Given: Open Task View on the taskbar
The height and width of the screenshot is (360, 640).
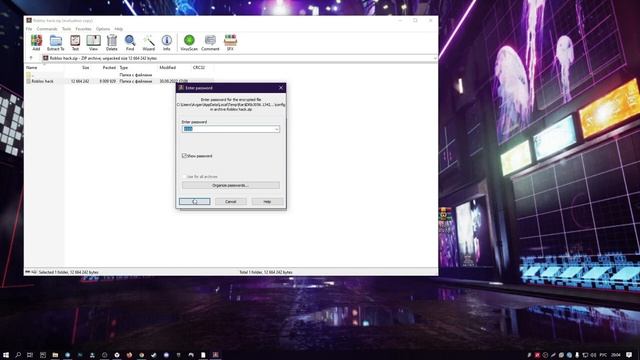Looking at the screenshot, I should coord(30,355).
